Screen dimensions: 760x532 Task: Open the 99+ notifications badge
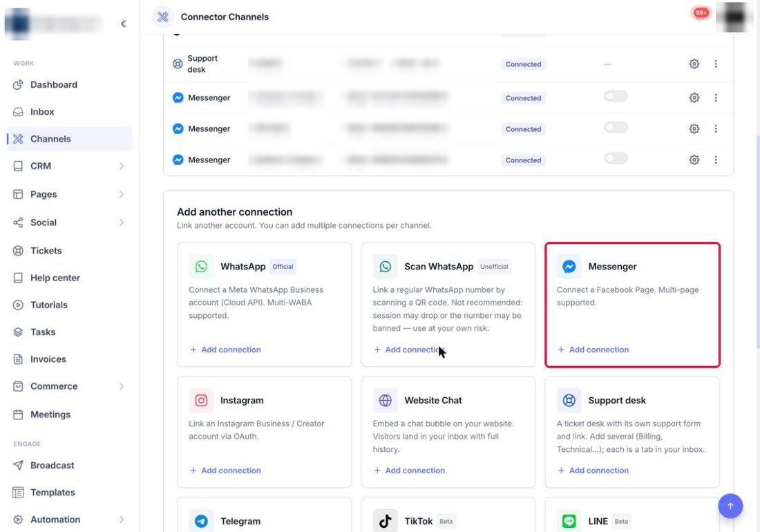coord(701,13)
